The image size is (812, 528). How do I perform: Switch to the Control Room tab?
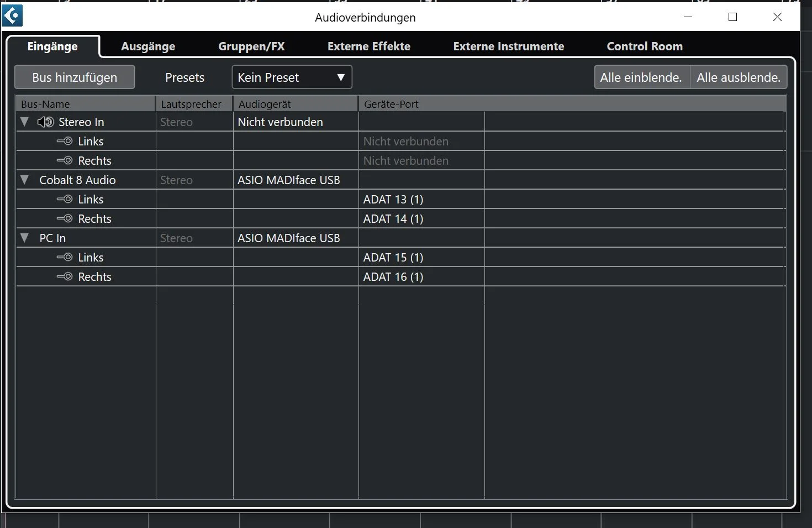(x=645, y=46)
